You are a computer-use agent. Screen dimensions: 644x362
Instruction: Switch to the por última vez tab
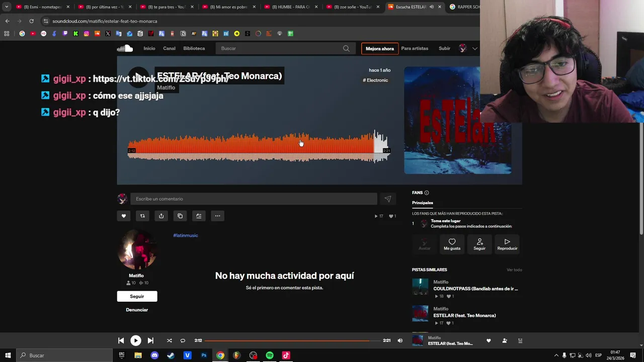tap(105, 7)
